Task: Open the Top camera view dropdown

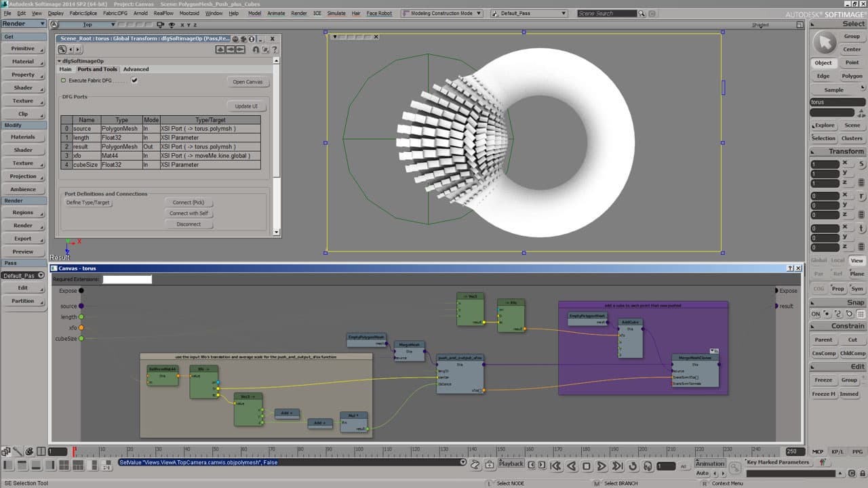Action: [113, 24]
